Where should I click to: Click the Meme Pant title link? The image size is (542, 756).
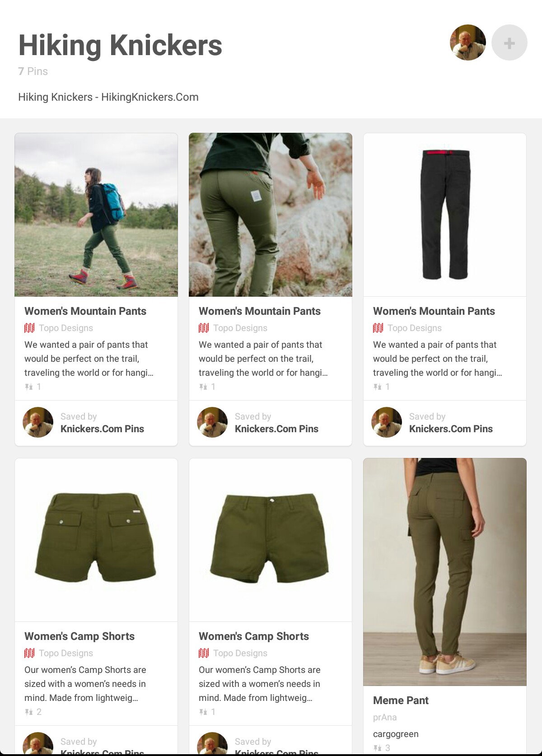[x=401, y=700]
